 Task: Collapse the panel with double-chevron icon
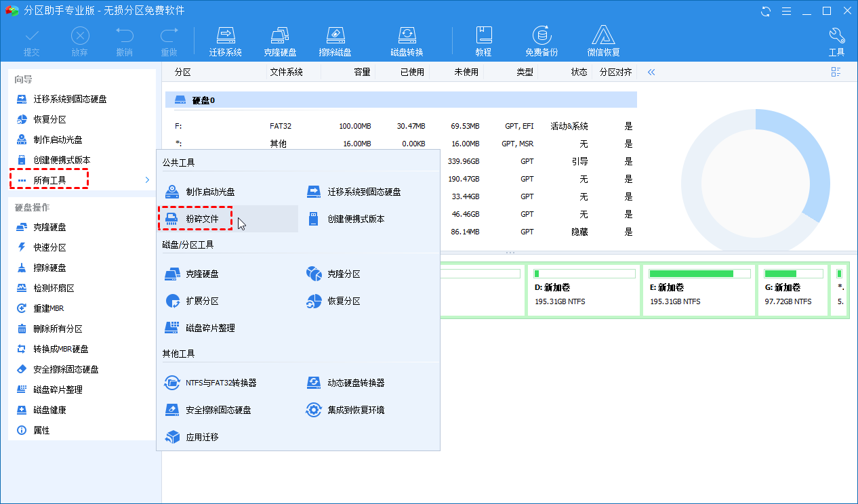point(651,72)
